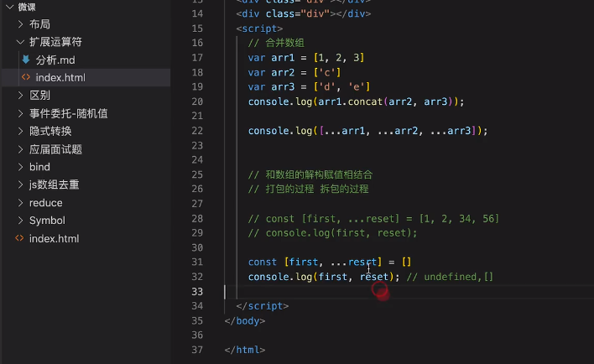Select the 应届面试题 folder label
Screen dimensions: 594x364
coord(55,149)
